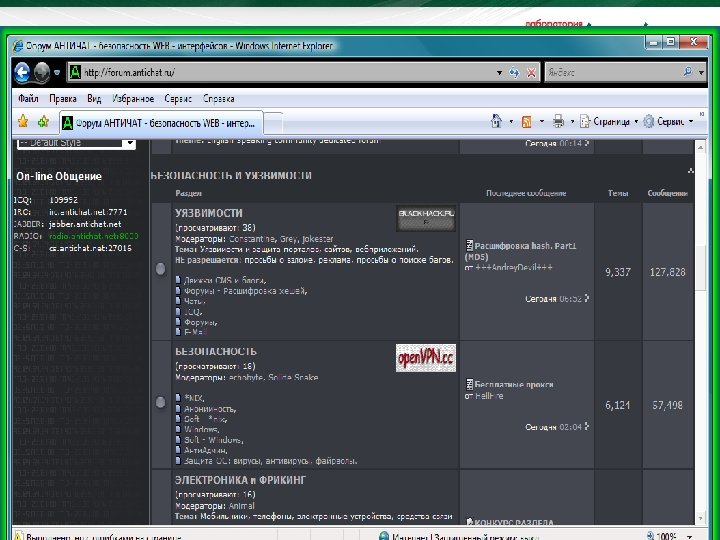Open ЭЛЕКТРОНИКА и ФРИКИНГ forum section

tap(240, 480)
